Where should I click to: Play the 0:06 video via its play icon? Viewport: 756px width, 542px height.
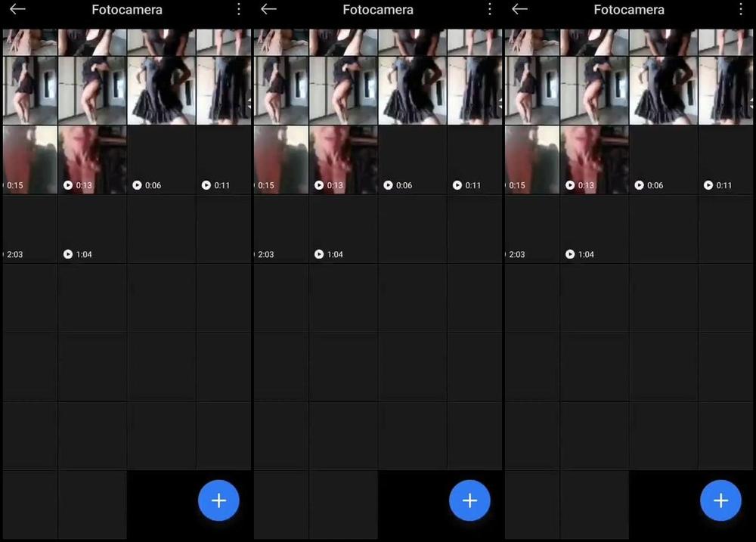point(138,184)
